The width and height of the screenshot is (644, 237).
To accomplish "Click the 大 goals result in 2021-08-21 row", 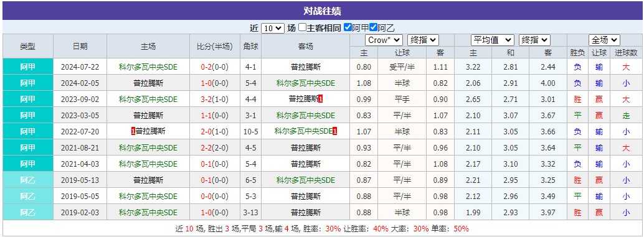I will [626, 148].
